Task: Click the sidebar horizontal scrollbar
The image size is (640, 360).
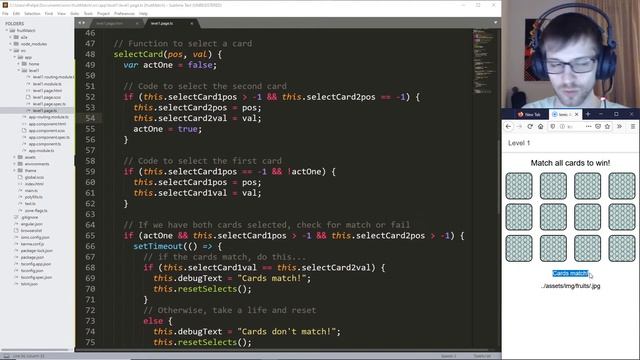Action: [35, 350]
